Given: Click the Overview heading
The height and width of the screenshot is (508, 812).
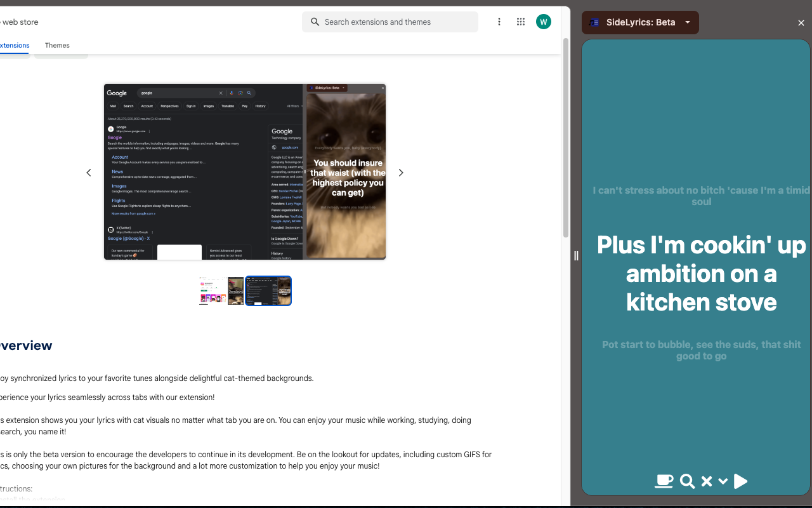Looking at the screenshot, I should tap(26, 345).
